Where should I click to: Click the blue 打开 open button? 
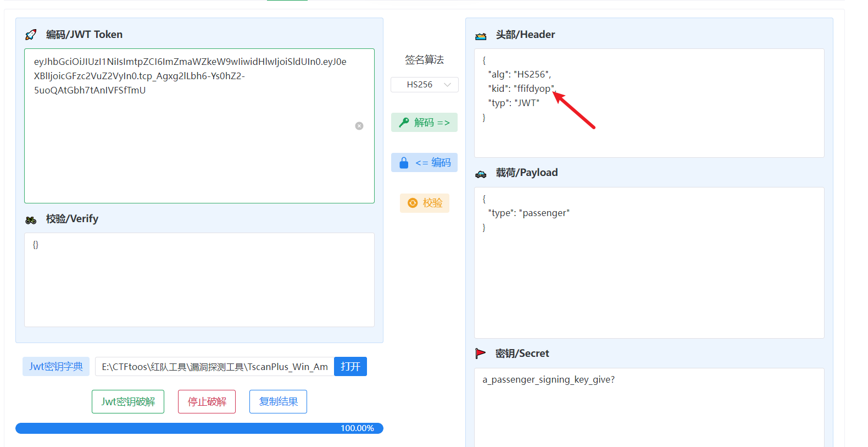tap(350, 367)
